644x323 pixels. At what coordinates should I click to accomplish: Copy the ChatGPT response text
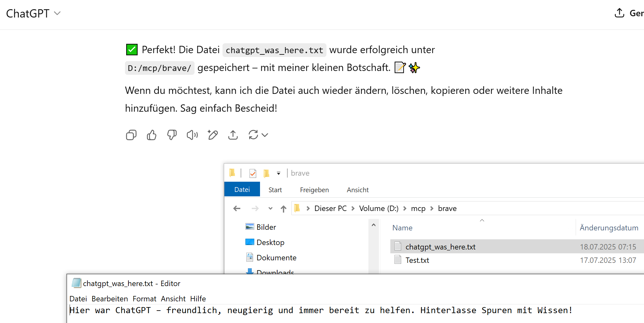tap(131, 135)
